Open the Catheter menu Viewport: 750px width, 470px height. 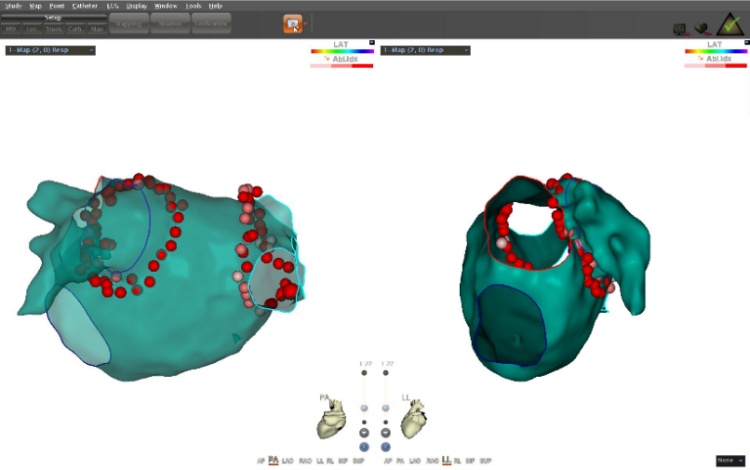click(x=85, y=6)
